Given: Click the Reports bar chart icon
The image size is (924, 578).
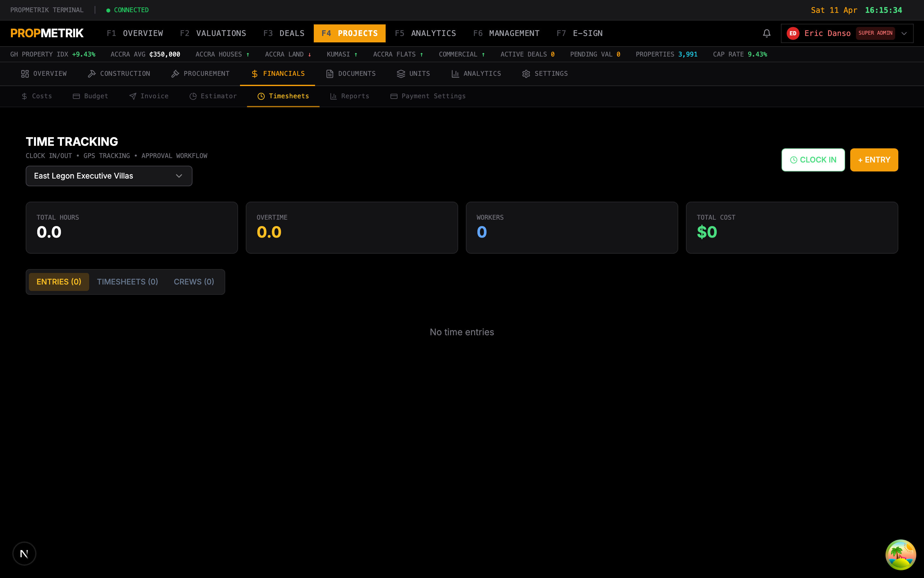Looking at the screenshot, I should pyautogui.click(x=333, y=96).
